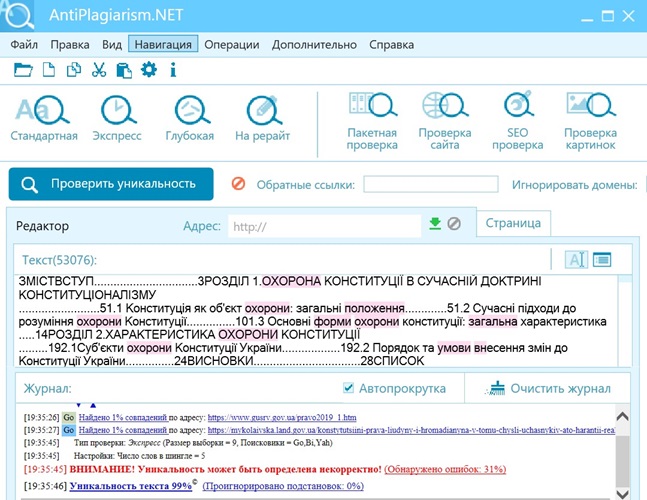Image resolution: width=647 pixels, height=500 pixels.
Task: Start the Глубокая check mode
Action: (190, 118)
